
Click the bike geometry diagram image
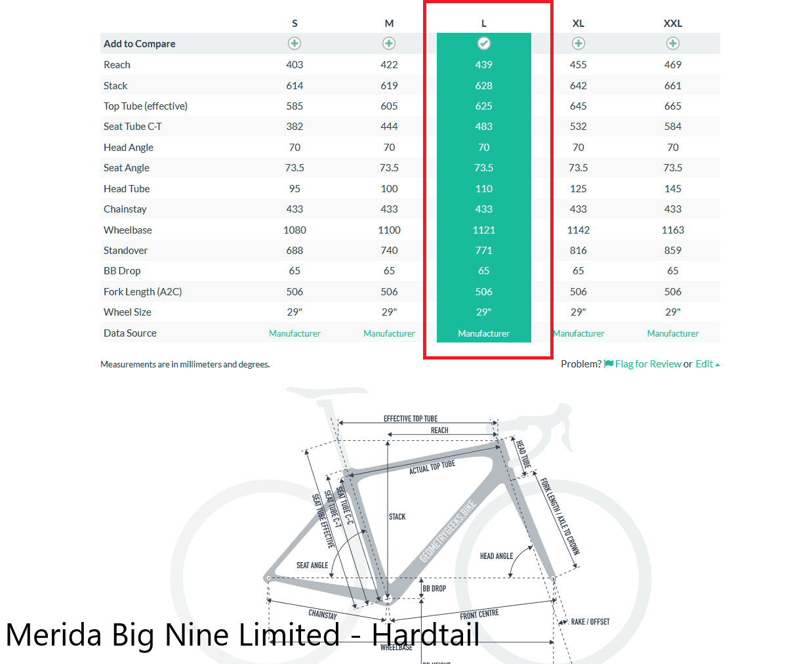point(420,525)
